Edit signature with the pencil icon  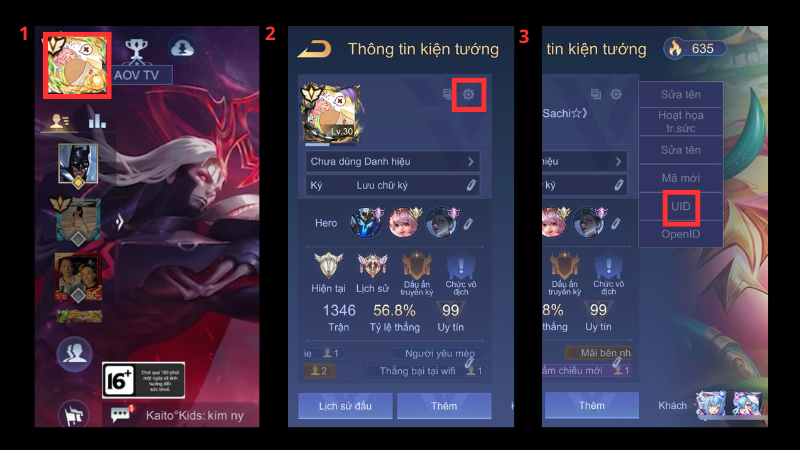(471, 185)
